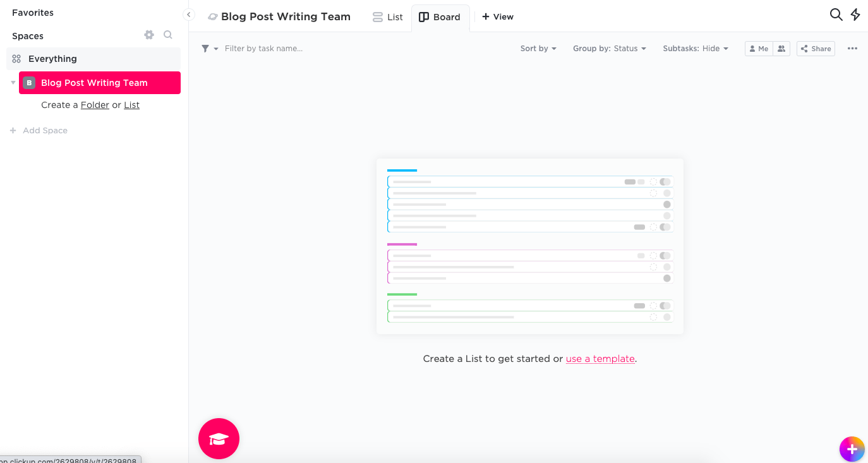Open Subtasks: Hide dropdown
The image size is (868, 463).
696,49
